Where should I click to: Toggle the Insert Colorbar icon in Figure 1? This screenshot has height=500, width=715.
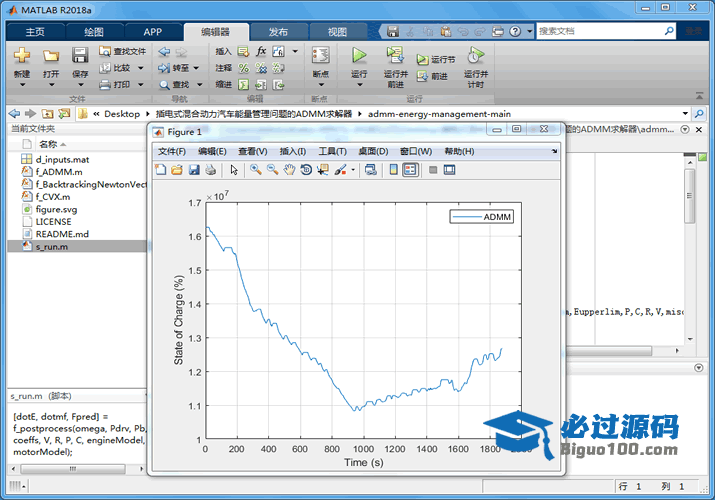point(394,170)
